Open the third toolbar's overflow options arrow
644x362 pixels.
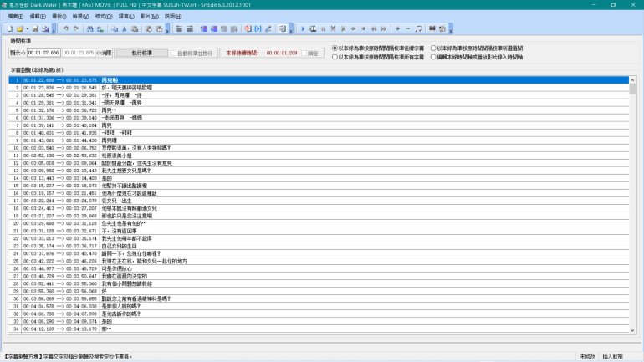tap(291, 28)
